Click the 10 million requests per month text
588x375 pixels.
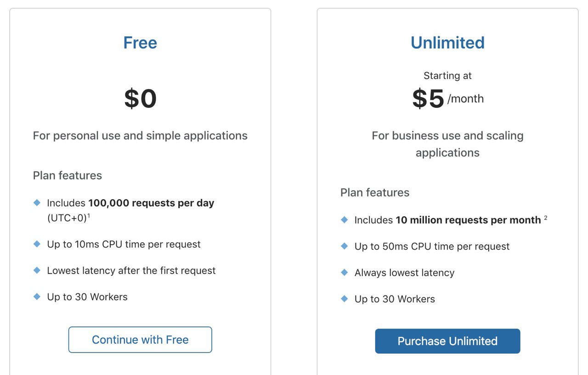pos(468,220)
